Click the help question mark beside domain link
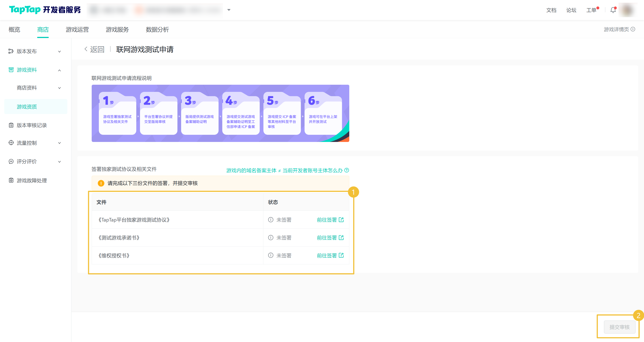The width and height of the screenshot is (644, 342). (347, 170)
